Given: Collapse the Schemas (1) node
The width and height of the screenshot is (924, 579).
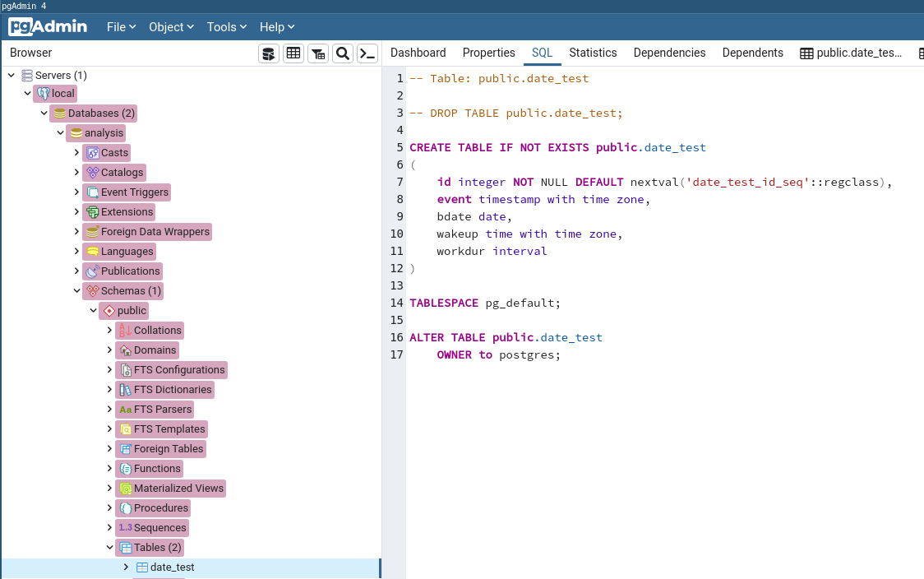Looking at the screenshot, I should [x=76, y=291].
